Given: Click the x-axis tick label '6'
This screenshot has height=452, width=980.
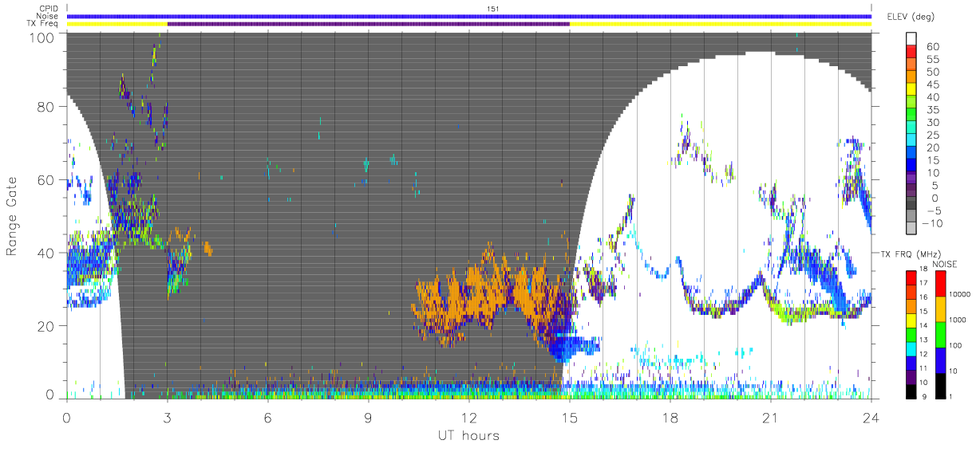Looking at the screenshot, I should [x=267, y=418].
